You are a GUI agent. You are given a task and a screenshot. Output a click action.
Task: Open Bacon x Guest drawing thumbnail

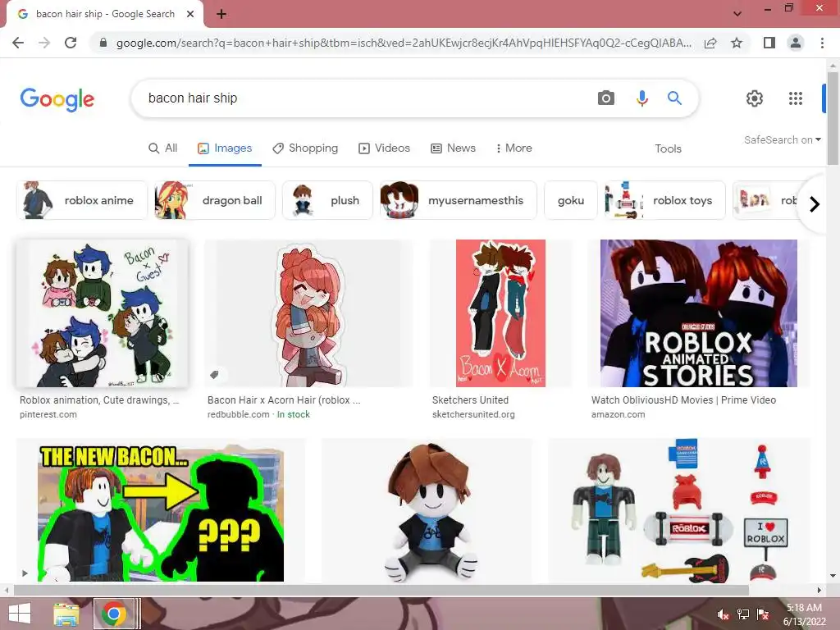pos(103,313)
